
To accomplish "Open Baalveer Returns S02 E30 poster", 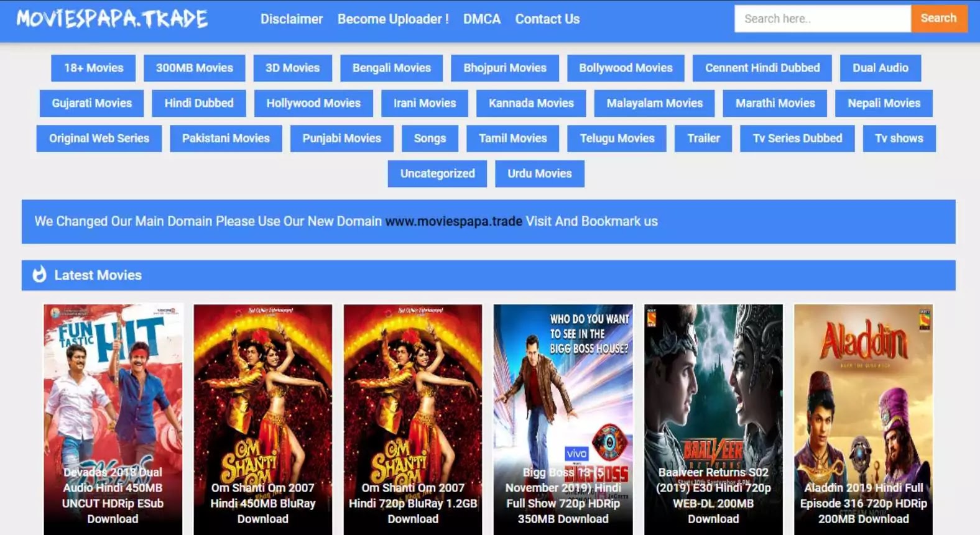I will point(713,419).
